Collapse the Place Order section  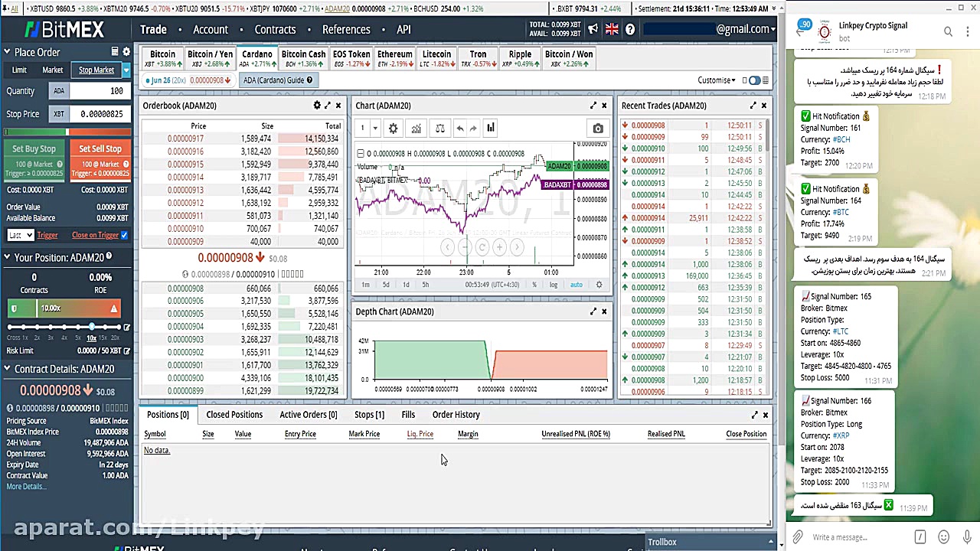point(7,52)
